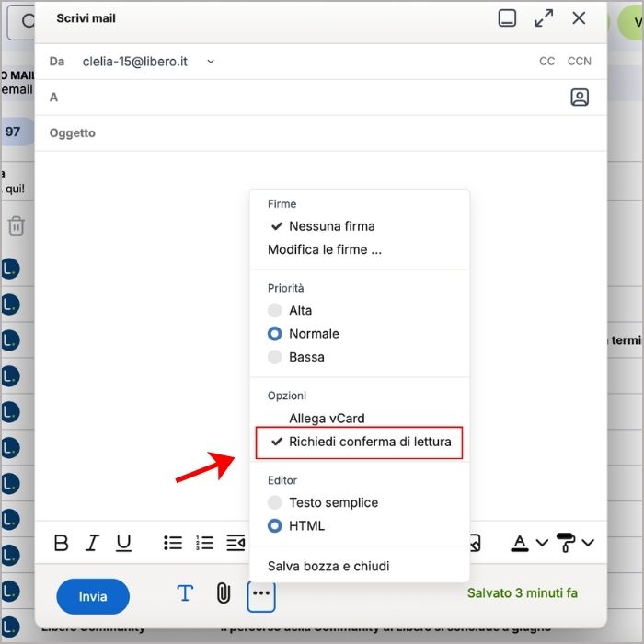644x644 pixels.
Task: Send the mail with Invia
Action: tap(93, 596)
